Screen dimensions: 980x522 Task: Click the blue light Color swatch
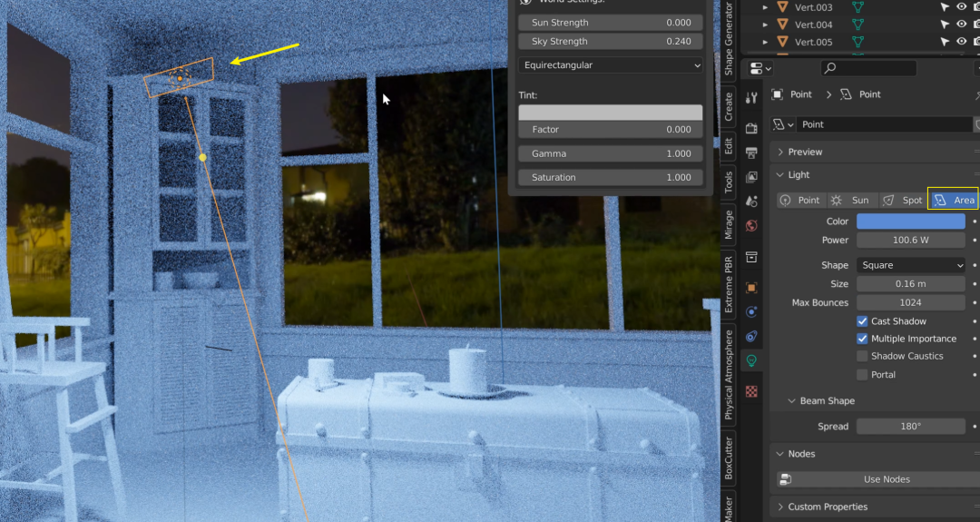pos(911,222)
